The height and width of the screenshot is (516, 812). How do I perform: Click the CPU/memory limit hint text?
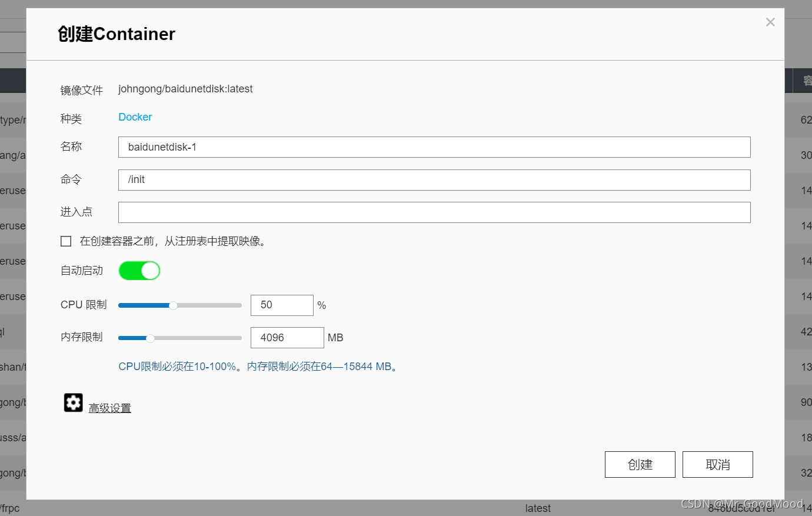tap(259, 367)
